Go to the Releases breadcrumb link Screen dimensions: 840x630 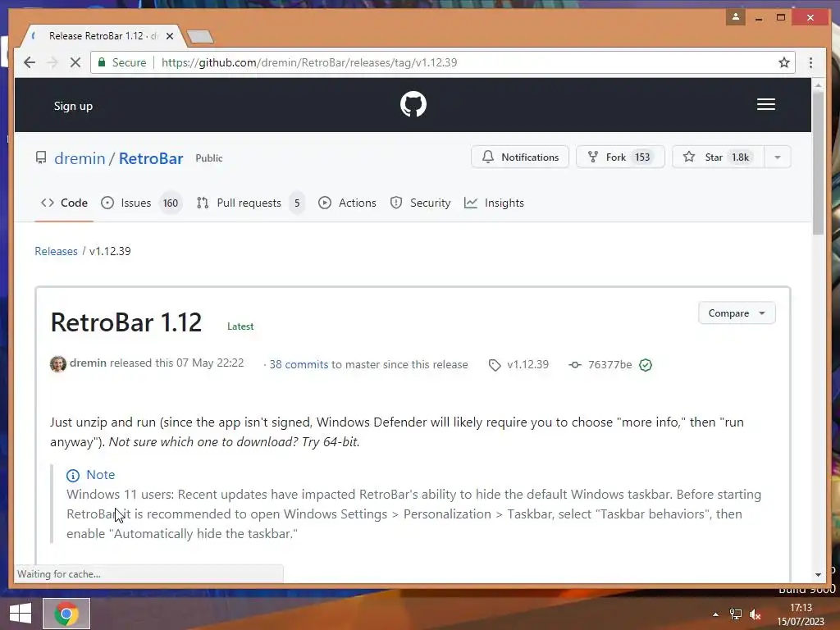click(57, 251)
